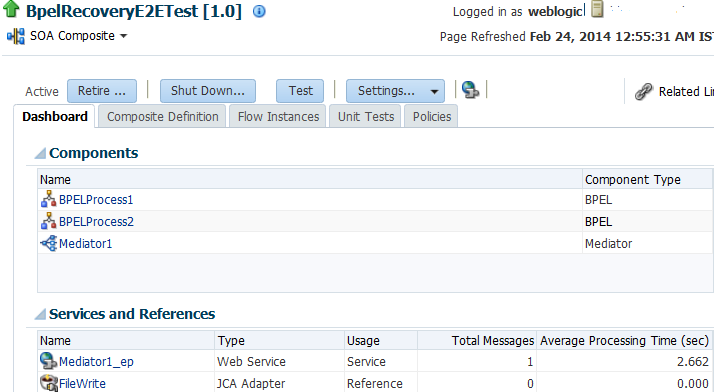Click the Total Messages column header
Image resolution: width=714 pixels, height=392 pixels.
click(477, 341)
